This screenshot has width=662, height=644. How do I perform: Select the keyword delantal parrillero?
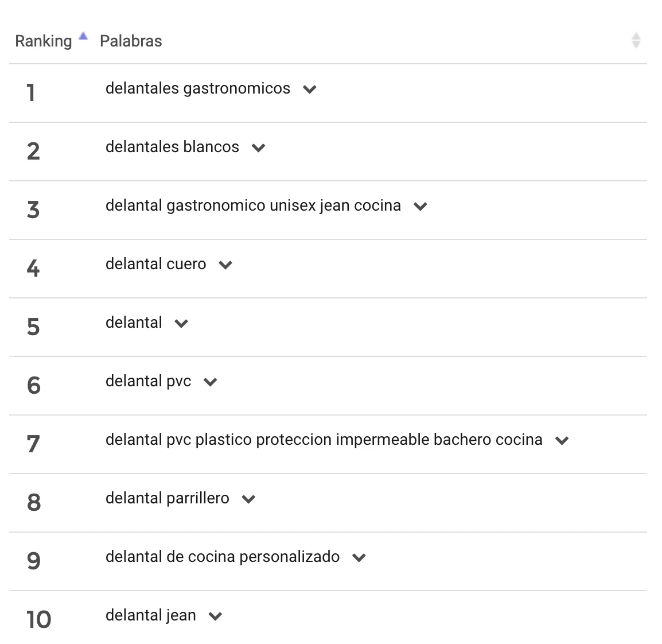pyautogui.click(x=167, y=498)
